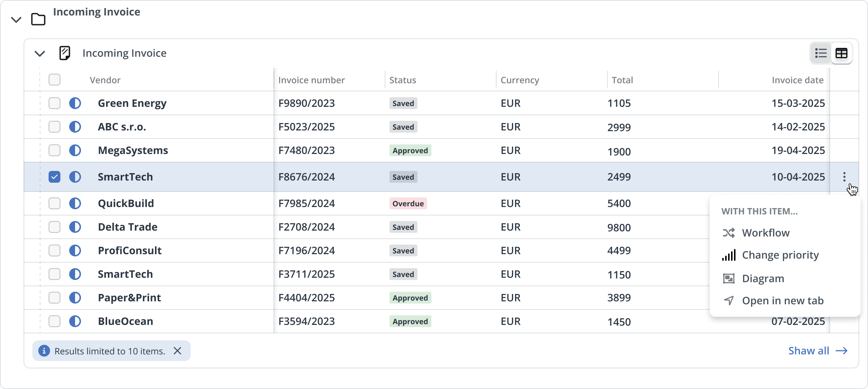Collapse the top-level Incoming Invoice folder
Screen dimensions: 868x389
coord(16,20)
